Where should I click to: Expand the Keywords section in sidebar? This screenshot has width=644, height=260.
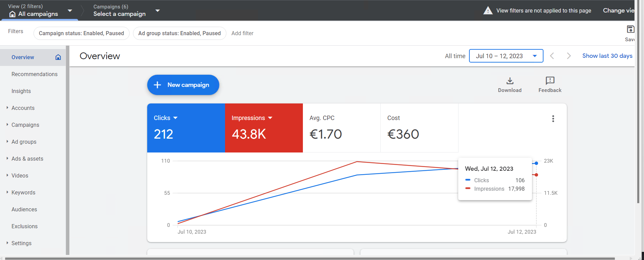click(7, 192)
